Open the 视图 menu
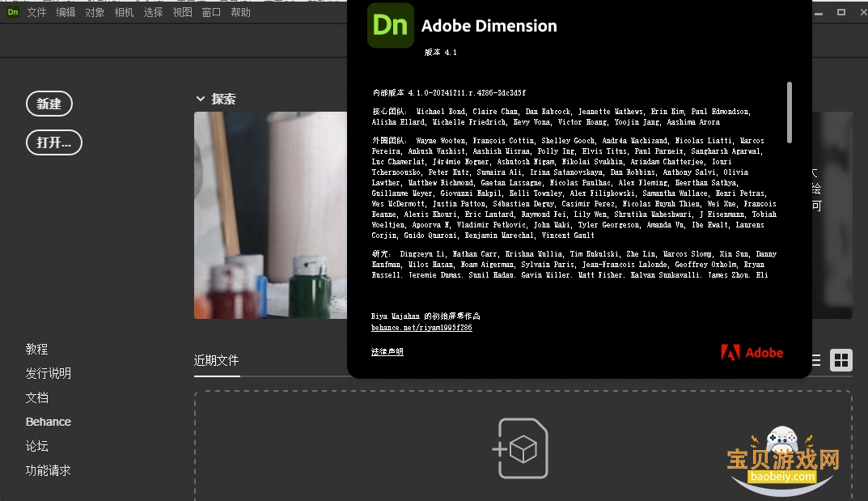The image size is (868, 501). tap(182, 12)
